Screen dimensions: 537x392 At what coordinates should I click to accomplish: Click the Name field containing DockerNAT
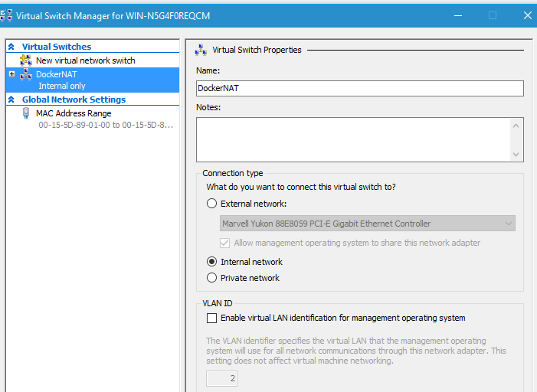pyautogui.click(x=359, y=88)
